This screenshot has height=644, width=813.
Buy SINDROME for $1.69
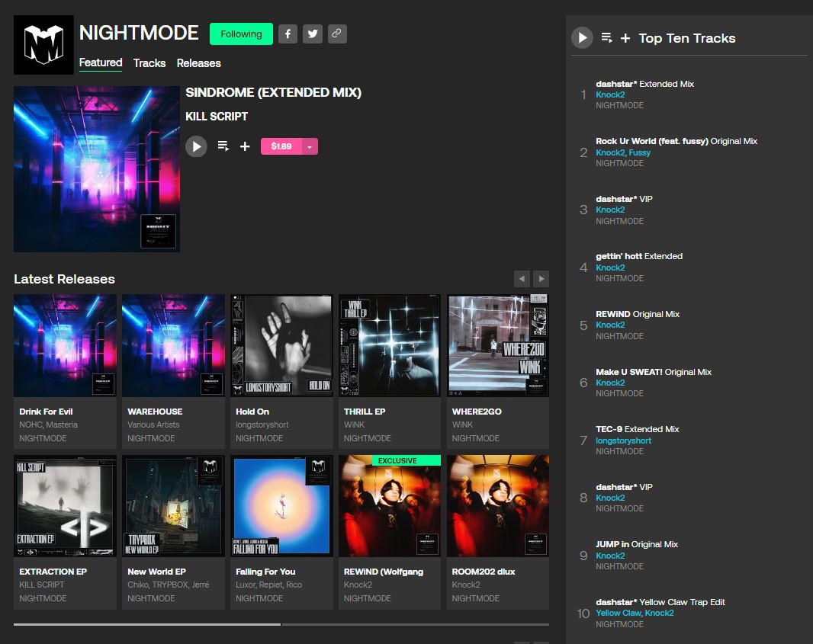281,146
